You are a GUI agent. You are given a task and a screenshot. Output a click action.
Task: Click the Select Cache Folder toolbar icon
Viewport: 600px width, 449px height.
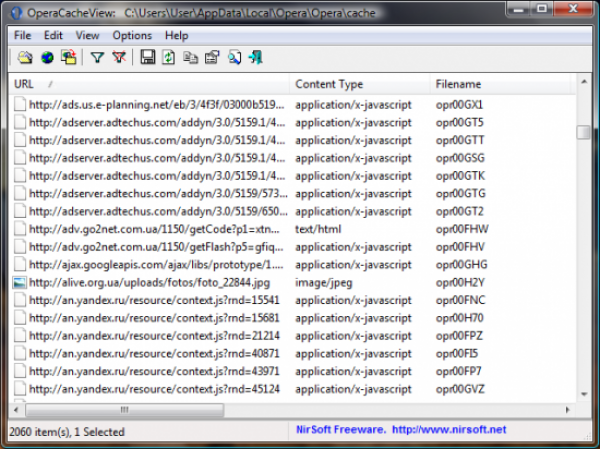click(x=25, y=57)
